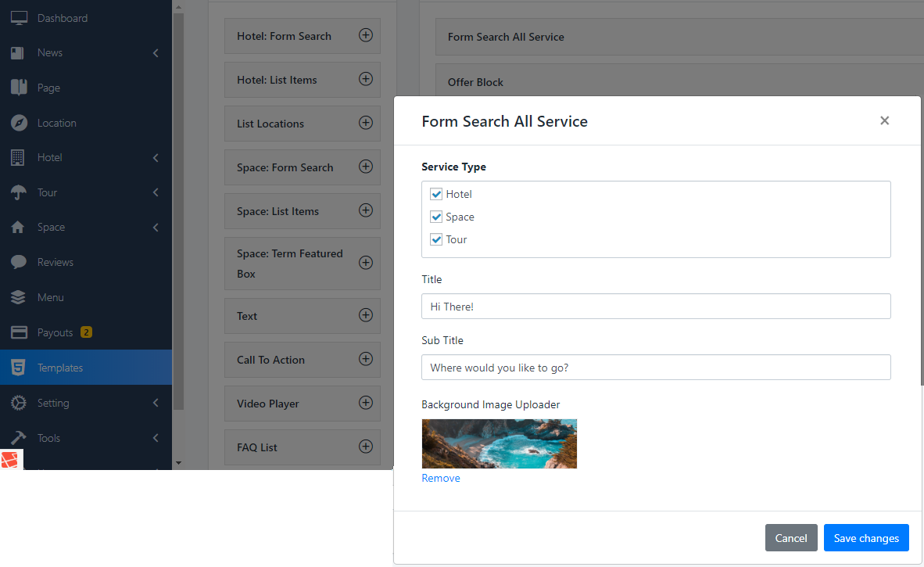Image resolution: width=924 pixels, height=567 pixels.
Task: Click the Reviews speech bubble icon
Action: [19, 262]
